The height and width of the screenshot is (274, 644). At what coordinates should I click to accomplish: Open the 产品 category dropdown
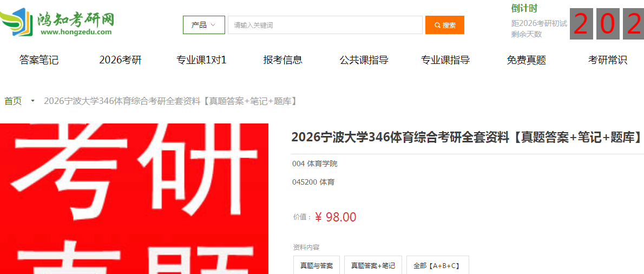[x=203, y=25]
